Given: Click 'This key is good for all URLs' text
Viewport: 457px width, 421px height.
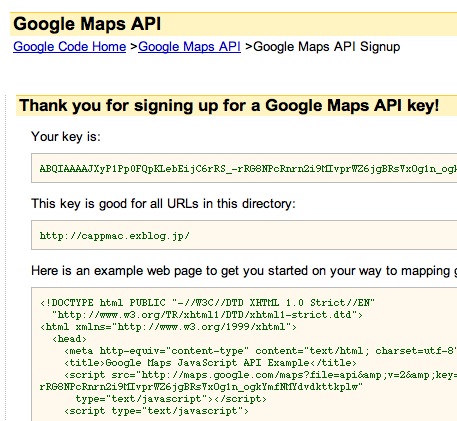Looking at the screenshot, I should click(x=163, y=204).
